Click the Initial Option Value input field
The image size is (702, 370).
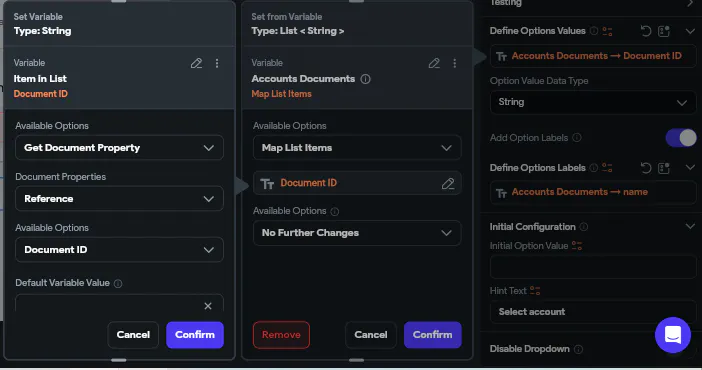coord(593,267)
